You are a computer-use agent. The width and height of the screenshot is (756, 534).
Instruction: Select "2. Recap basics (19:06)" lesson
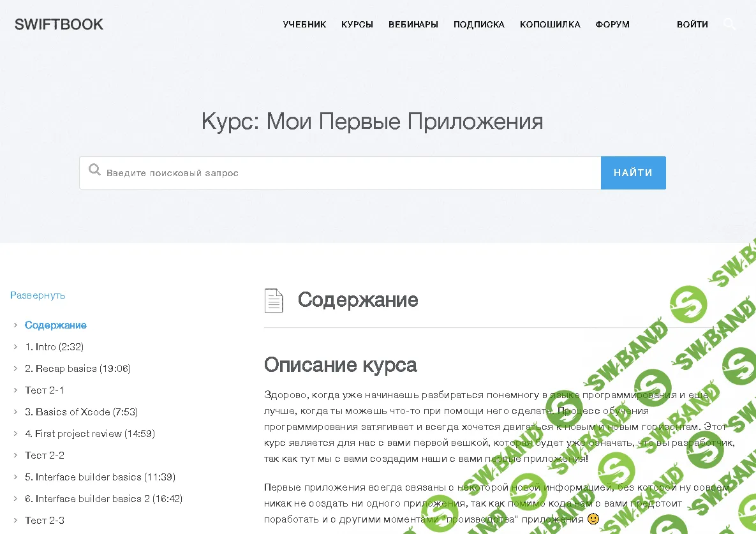pos(78,368)
